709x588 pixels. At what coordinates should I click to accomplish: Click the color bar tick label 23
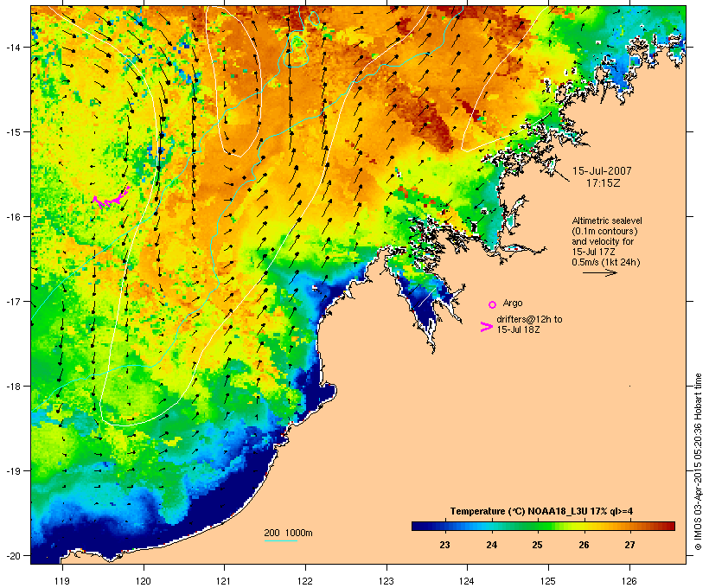(444, 545)
